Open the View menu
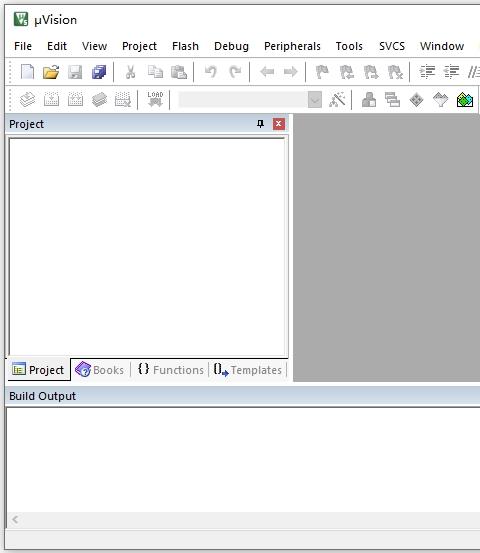 [x=95, y=46]
